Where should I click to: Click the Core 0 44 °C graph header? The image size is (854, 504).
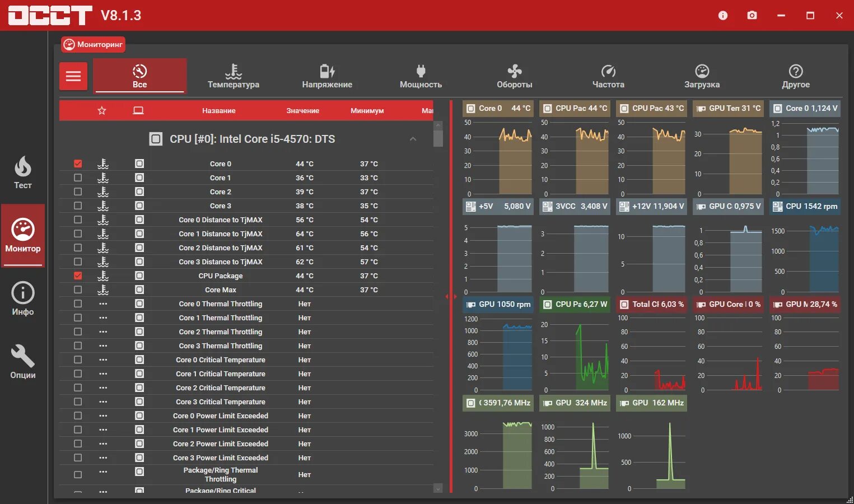[498, 108]
